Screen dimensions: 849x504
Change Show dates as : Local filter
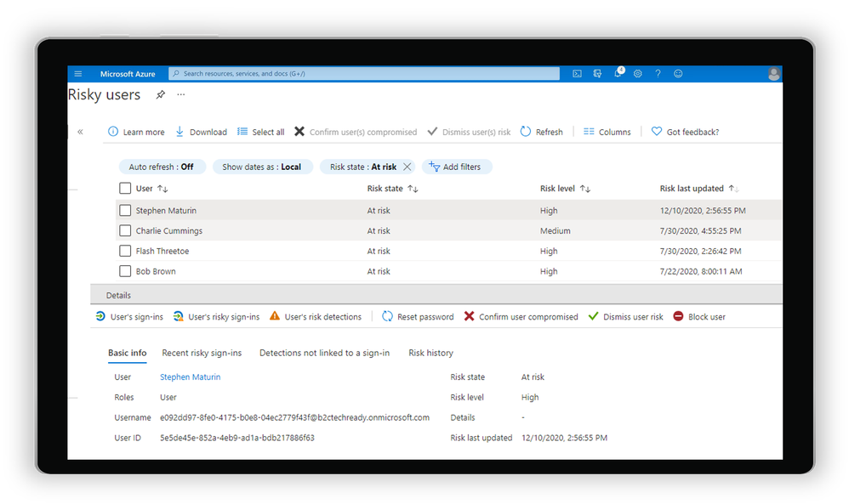[x=262, y=167]
